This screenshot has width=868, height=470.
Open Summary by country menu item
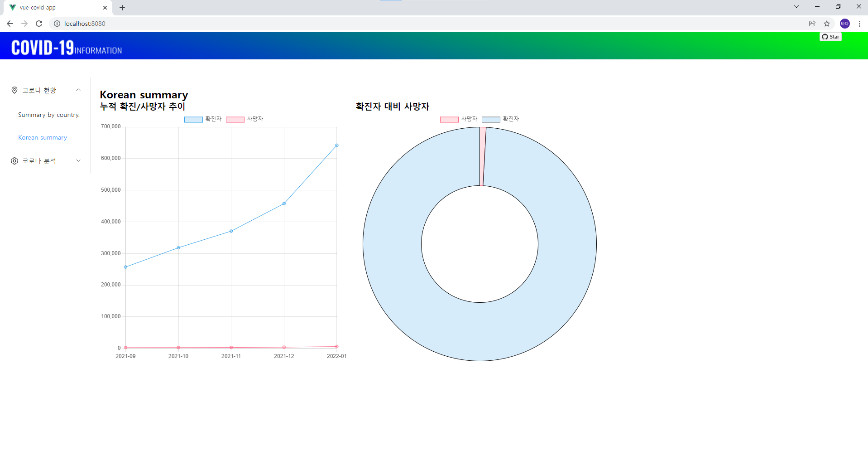pos(48,115)
